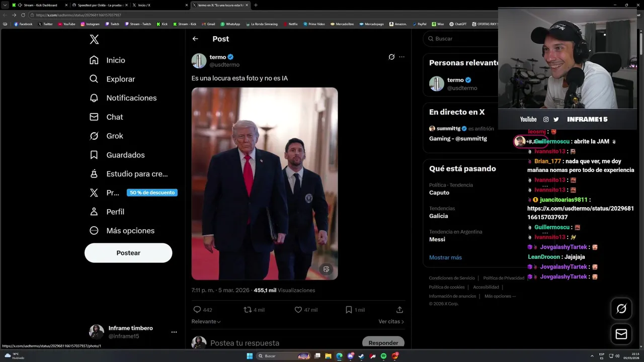
Task: Switch to the Inicio / X tab
Action: [159, 5]
